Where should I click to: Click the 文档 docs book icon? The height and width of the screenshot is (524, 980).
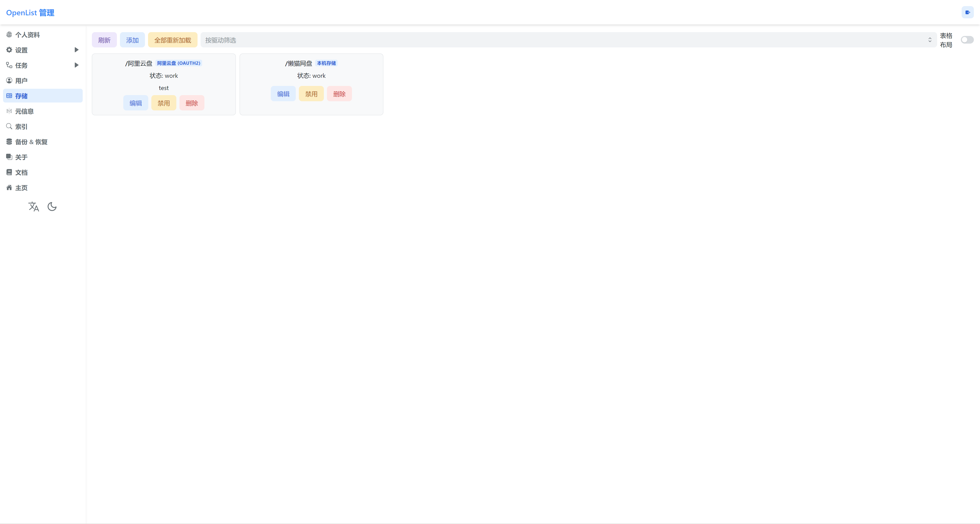click(x=9, y=172)
